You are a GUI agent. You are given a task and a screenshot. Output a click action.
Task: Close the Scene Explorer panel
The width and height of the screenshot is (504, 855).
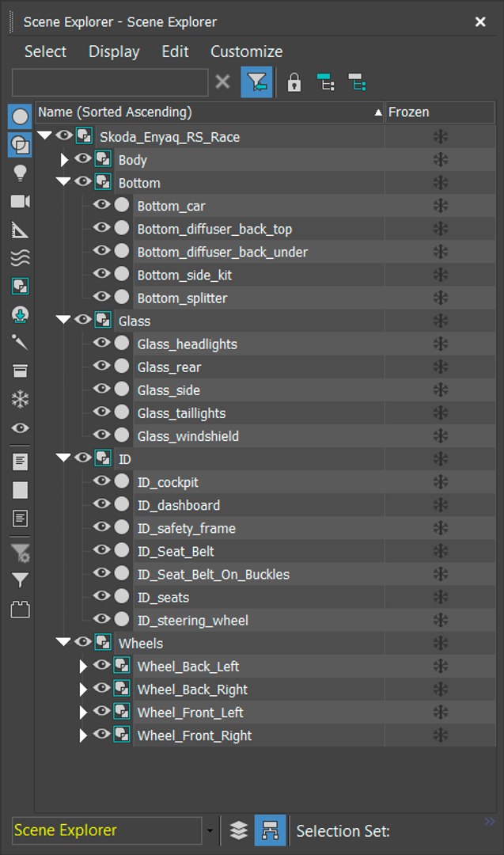[x=480, y=22]
